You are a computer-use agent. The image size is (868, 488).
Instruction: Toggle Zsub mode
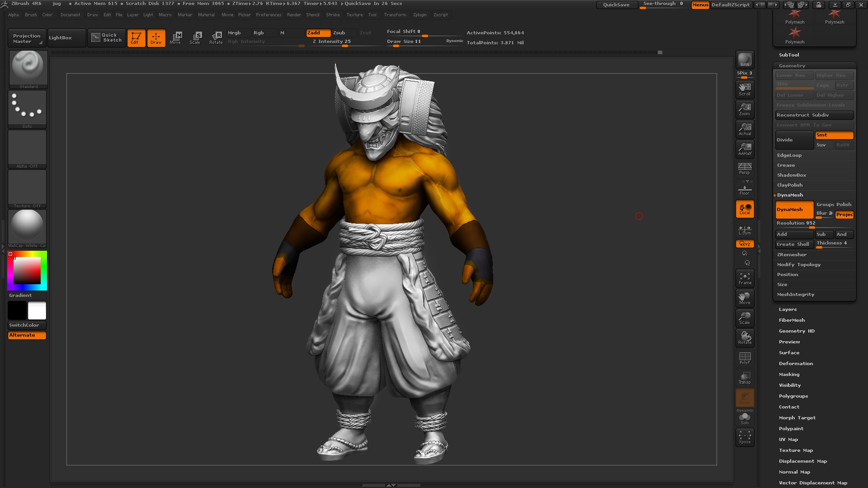pyautogui.click(x=344, y=33)
